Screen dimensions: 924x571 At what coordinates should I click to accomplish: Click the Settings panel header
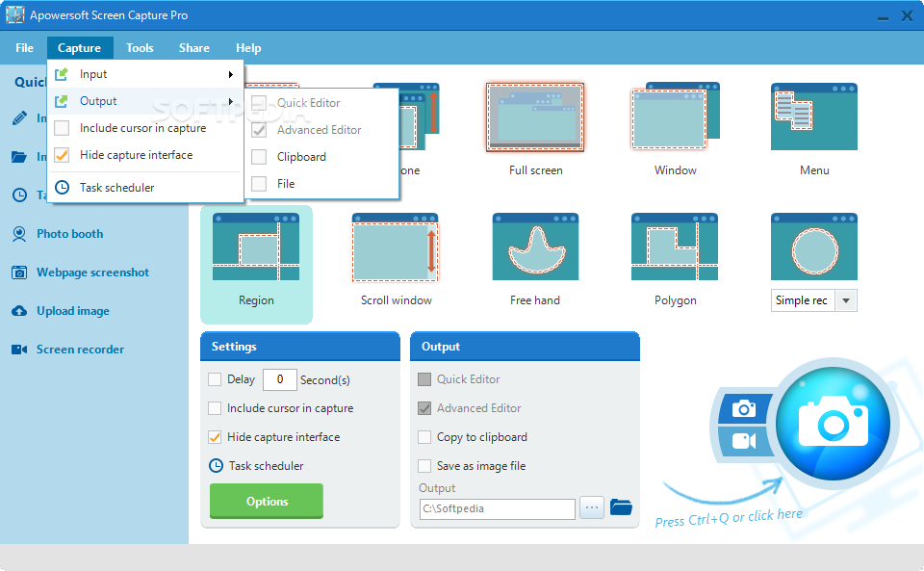pyautogui.click(x=300, y=347)
